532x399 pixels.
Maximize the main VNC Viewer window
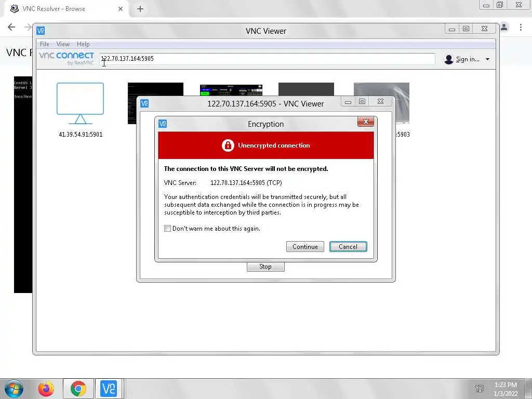pyautogui.click(x=466, y=29)
